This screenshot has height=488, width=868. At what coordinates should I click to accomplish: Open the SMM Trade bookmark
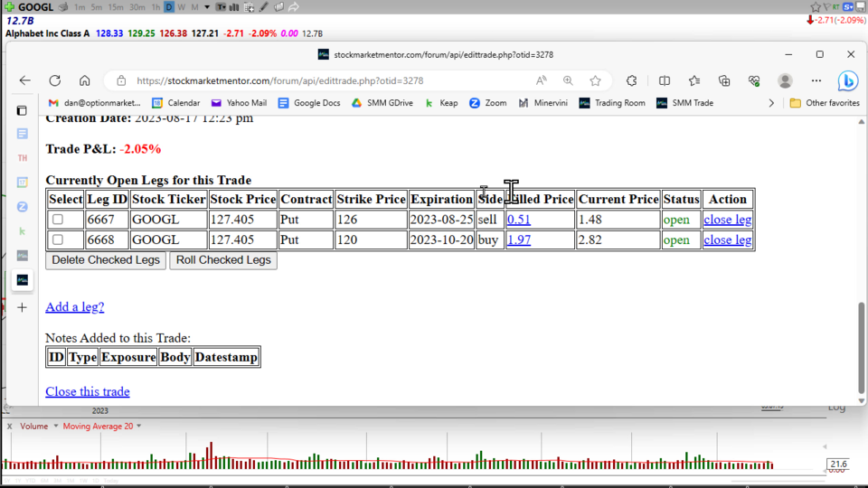pos(684,103)
